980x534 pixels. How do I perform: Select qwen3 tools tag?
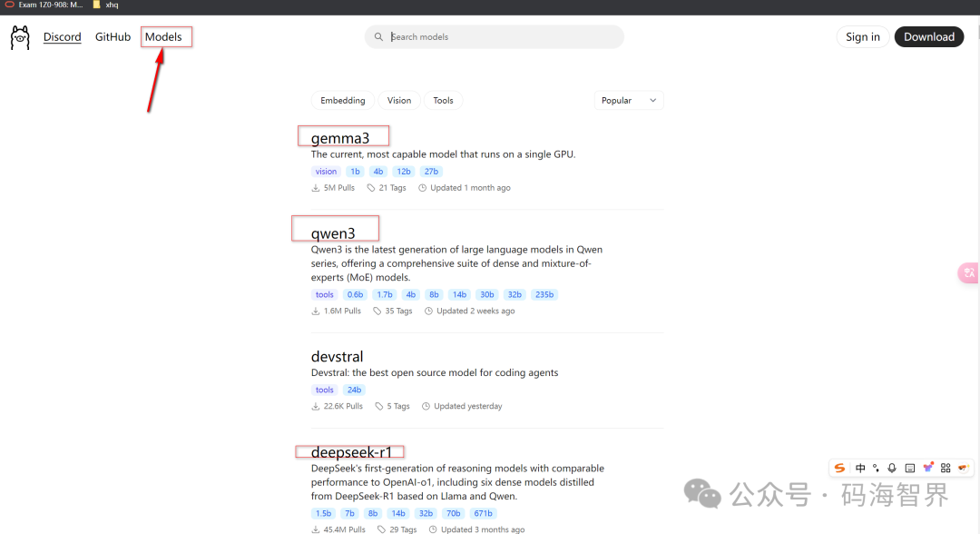tap(324, 294)
